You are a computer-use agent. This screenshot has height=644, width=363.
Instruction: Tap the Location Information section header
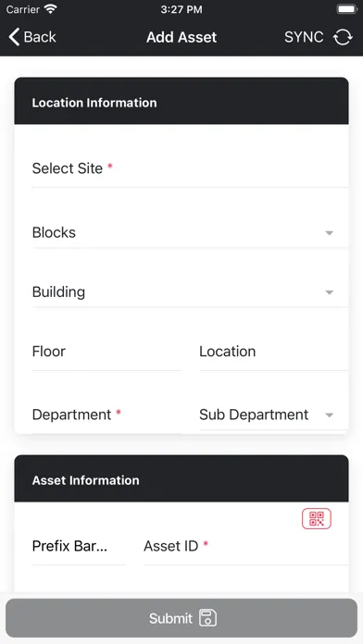click(181, 101)
